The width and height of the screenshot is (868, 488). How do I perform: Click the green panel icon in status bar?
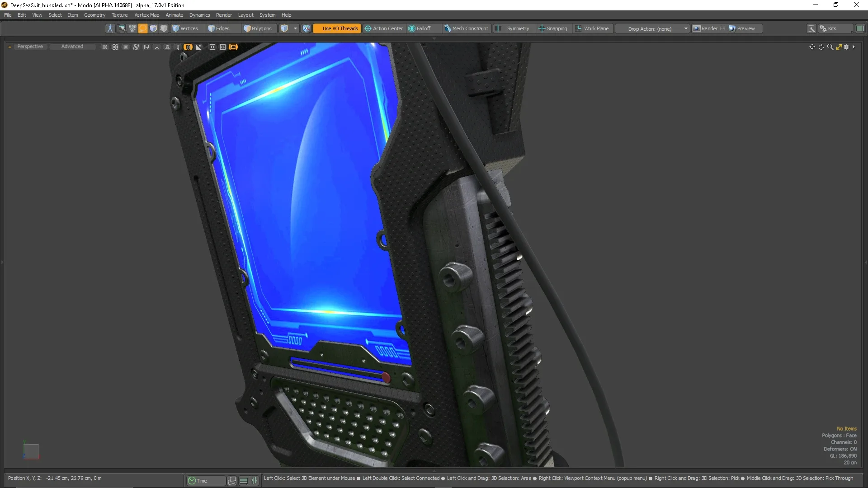click(x=244, y=481)
